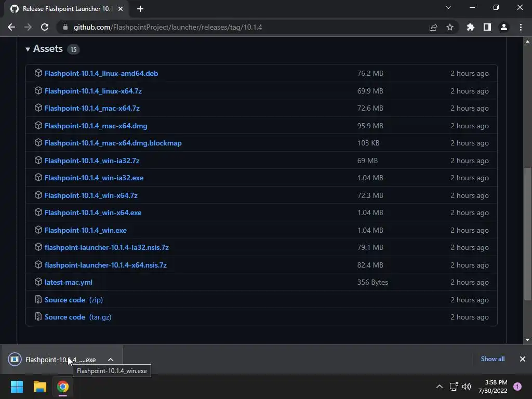Show all downloads
532x399 pixels.
coord(493,359)
